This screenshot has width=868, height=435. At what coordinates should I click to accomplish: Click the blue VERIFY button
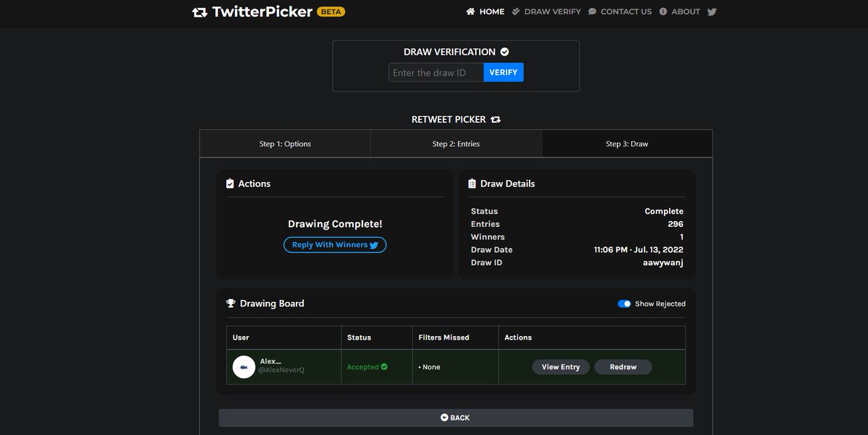coord(503,72)
